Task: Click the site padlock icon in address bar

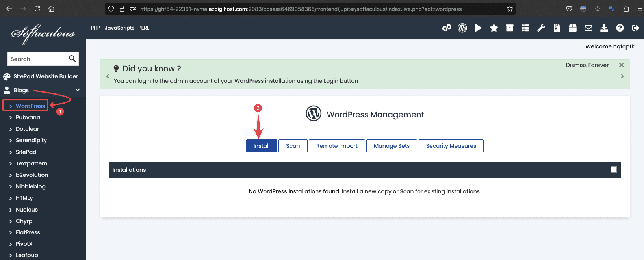Action: (x=122, y=9)
